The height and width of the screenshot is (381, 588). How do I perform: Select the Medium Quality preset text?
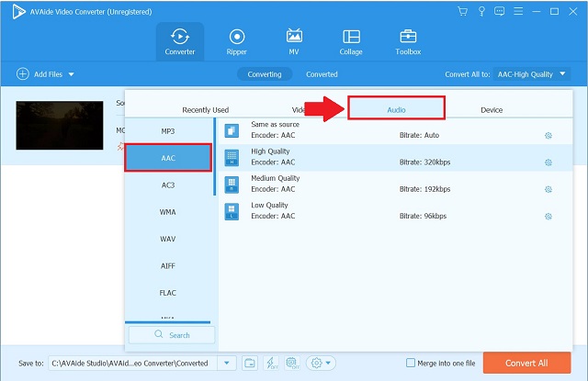click(x=276, y=178)
